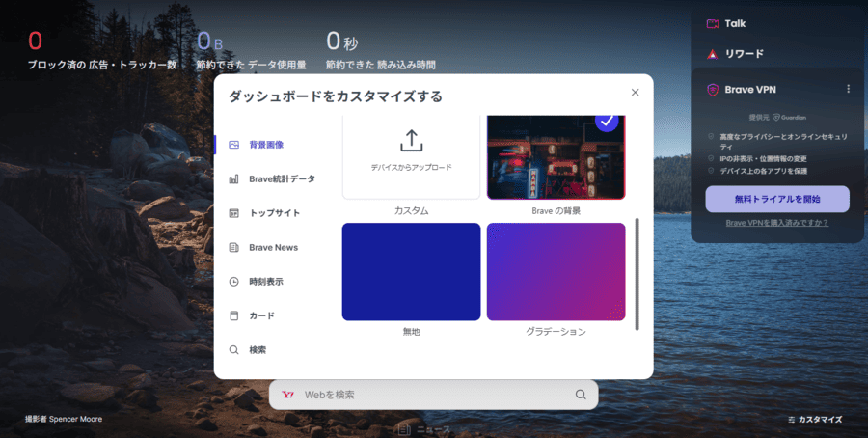Click the カスタム label under upload
This screenshot has height=438, width=868.
[411, 211]
